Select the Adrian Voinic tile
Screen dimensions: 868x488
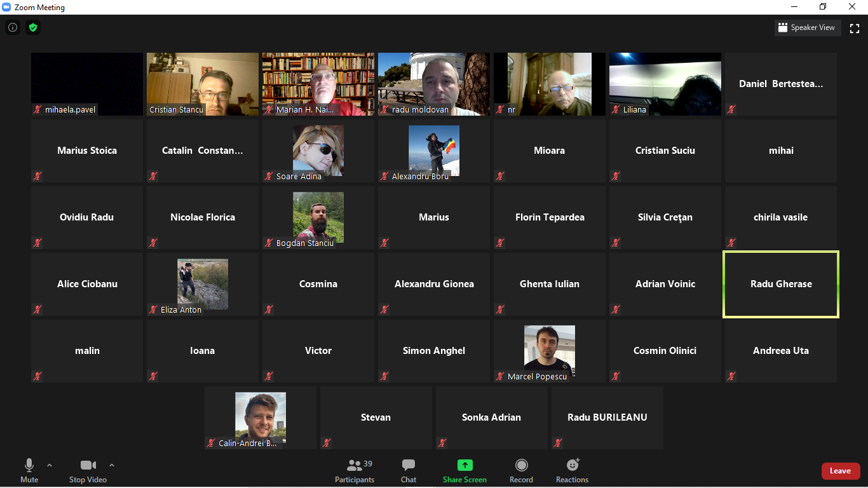tap(665, 284)
